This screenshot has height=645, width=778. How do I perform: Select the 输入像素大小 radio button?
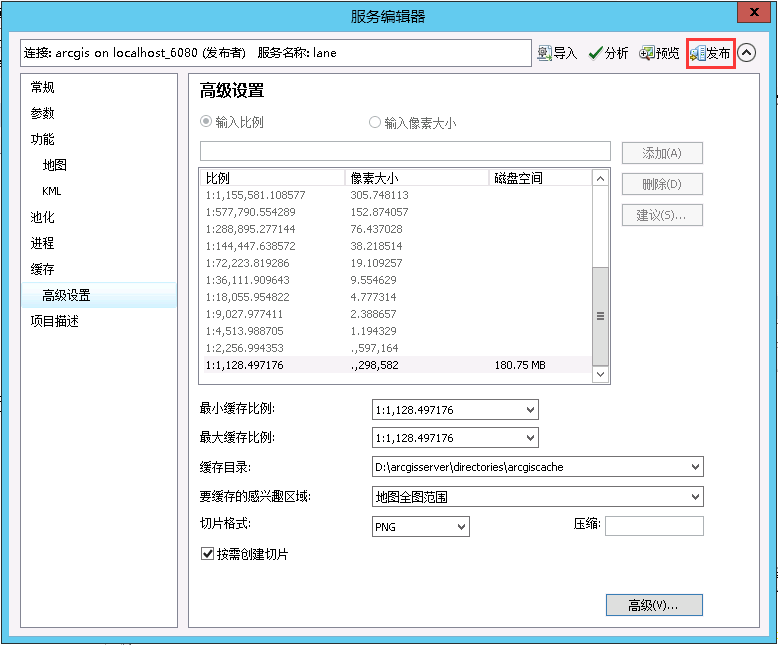pos(375,122)
